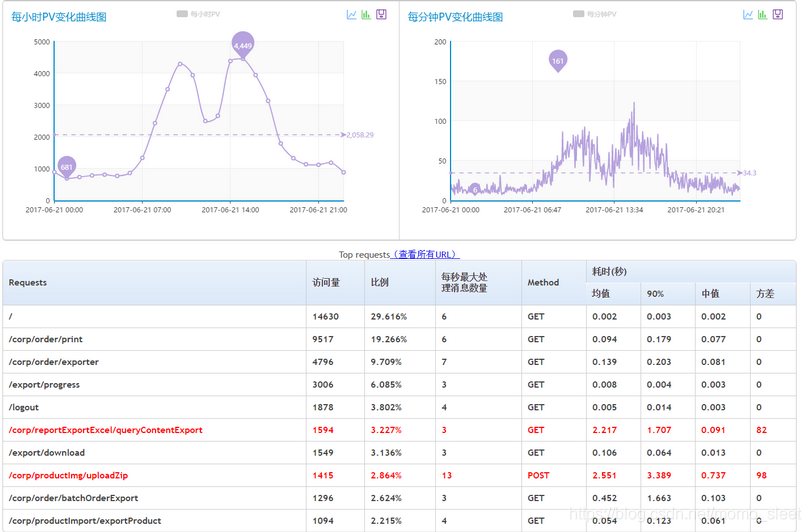Click 90% time value 3.389
This screenshot has height=532, width=811.
[659, 476]
